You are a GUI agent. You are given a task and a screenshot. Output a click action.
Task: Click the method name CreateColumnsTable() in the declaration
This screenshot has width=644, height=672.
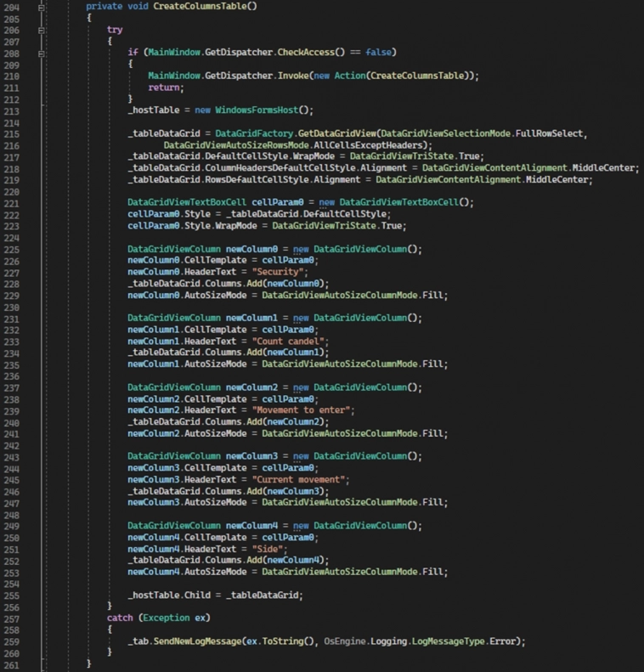205,7
